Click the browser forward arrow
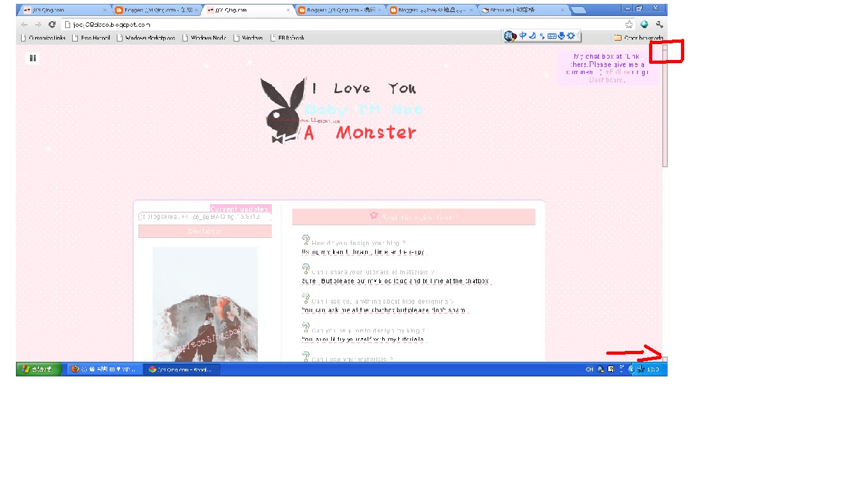Image resolution: width=868 pixels, height=490 pixels. [38, 24]
